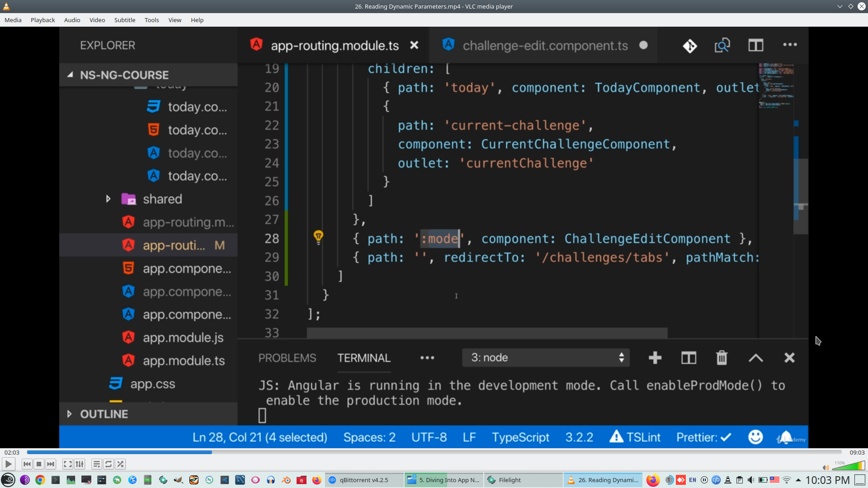Open the Subtitle menu
The width and height of the screenshot is (868, 488).
(x=124, y=20)
